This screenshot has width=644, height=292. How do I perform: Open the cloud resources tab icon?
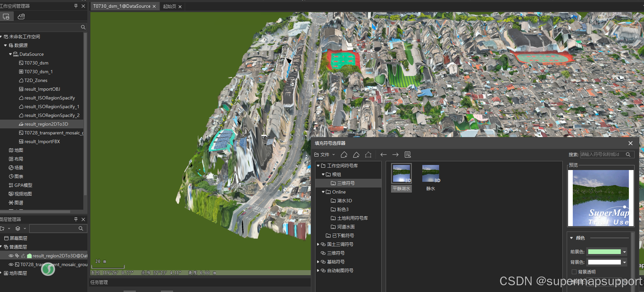tap(21, 16)
